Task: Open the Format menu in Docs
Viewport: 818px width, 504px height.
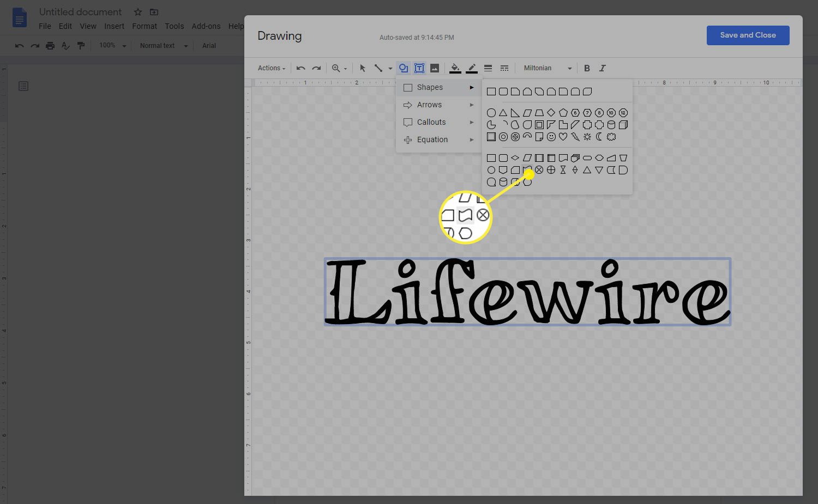Action: (x=145, y=26)
